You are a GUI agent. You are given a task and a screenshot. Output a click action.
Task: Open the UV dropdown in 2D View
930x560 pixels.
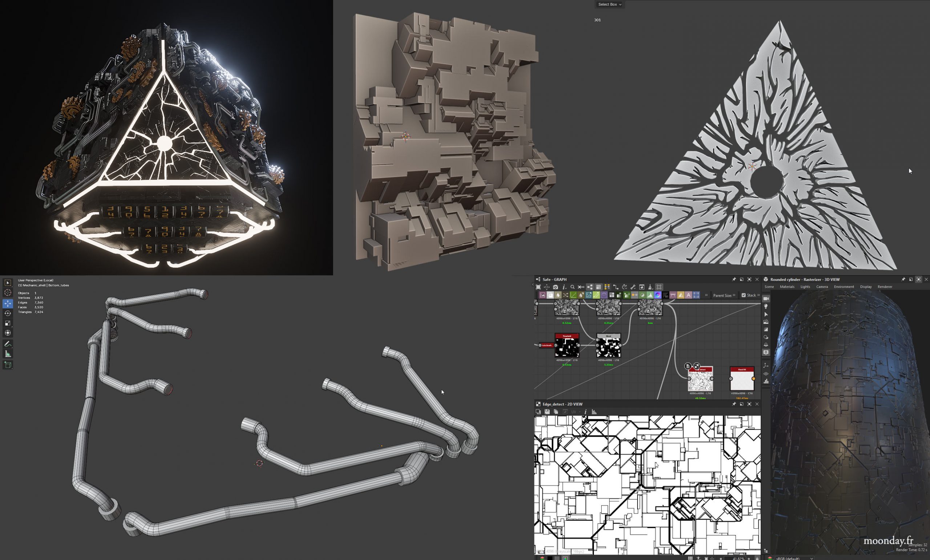click(x=575, y=412)
